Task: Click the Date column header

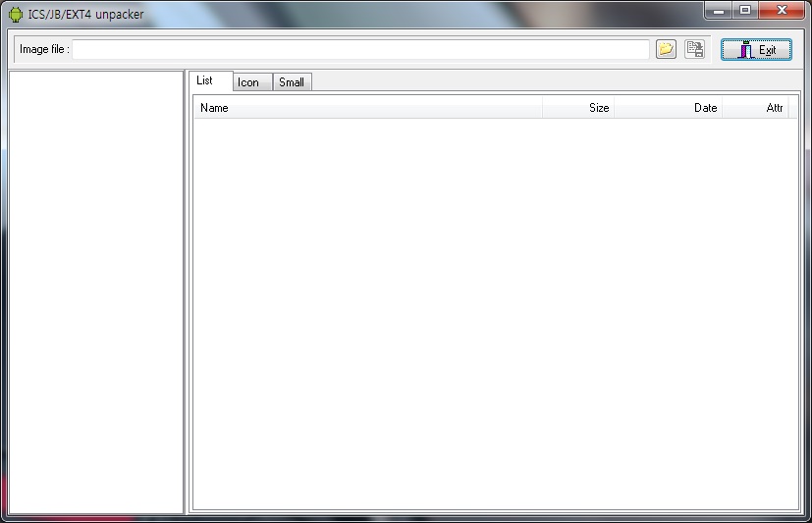Action: pos(668,108)
